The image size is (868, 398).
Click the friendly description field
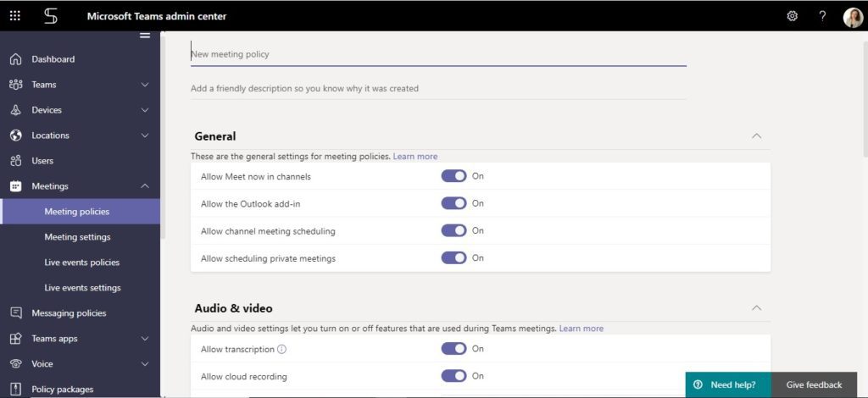[x=438, y=88]
